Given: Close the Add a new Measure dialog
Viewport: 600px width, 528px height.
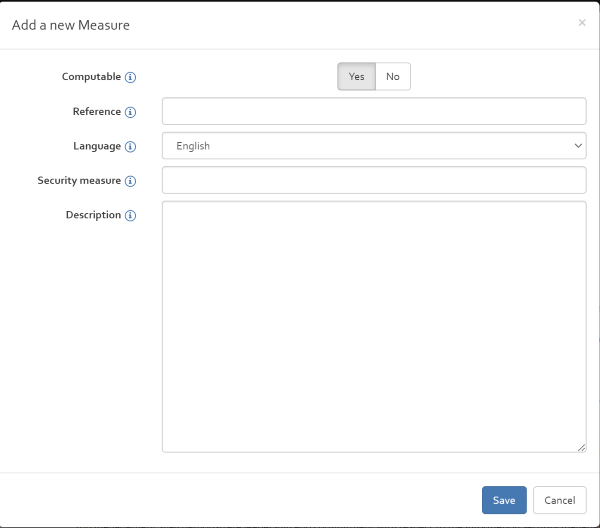Looking at the screenshot, I should pyautogui.click(x=582, y=23).
